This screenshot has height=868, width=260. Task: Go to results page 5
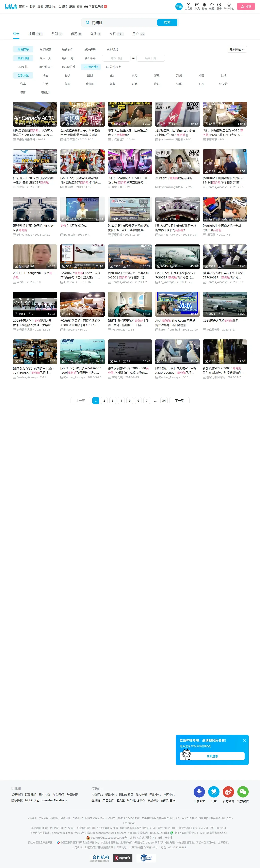click(x=130, y=401)
